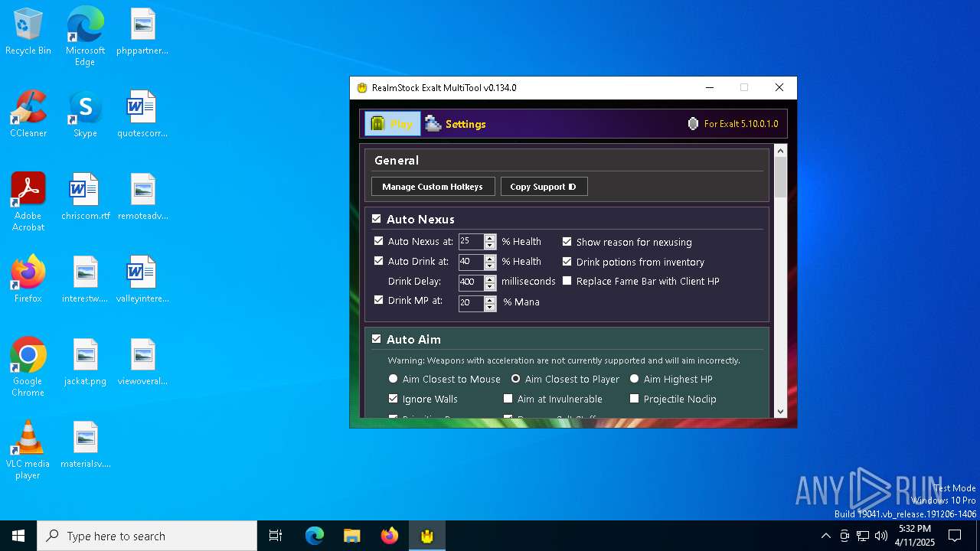Select RealmStock MultiTool taskbar icon
The image size is (980, 551).
[427, 536]
